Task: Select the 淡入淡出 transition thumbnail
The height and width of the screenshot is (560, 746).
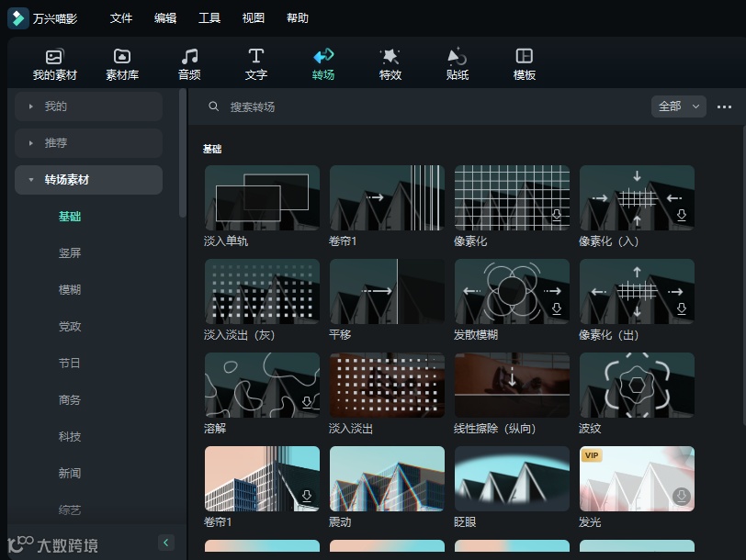Action: (x=388, y=385)
